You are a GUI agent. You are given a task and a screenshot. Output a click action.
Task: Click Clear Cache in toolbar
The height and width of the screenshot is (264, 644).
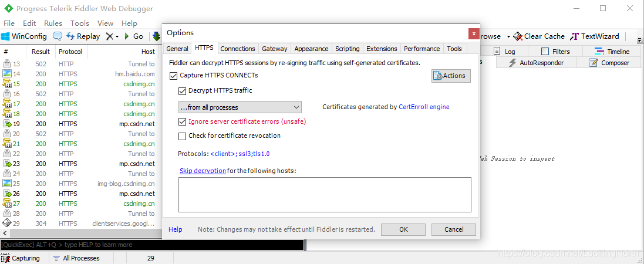(x=539, y=36)
